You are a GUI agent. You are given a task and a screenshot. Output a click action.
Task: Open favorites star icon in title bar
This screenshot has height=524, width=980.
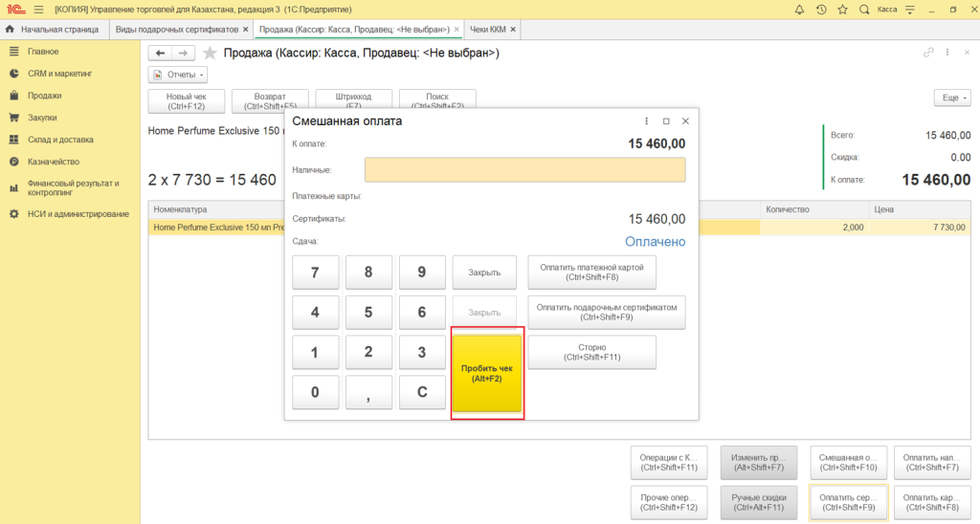coord(842,10)
